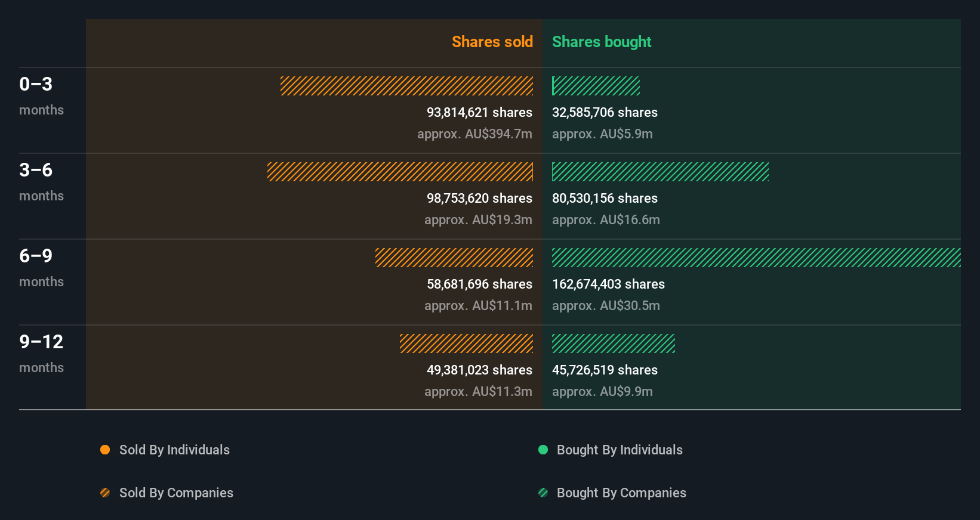Click the 3–6 row label
The width and height of the screenshot is (980, 520).
click(x=36, y=170)
